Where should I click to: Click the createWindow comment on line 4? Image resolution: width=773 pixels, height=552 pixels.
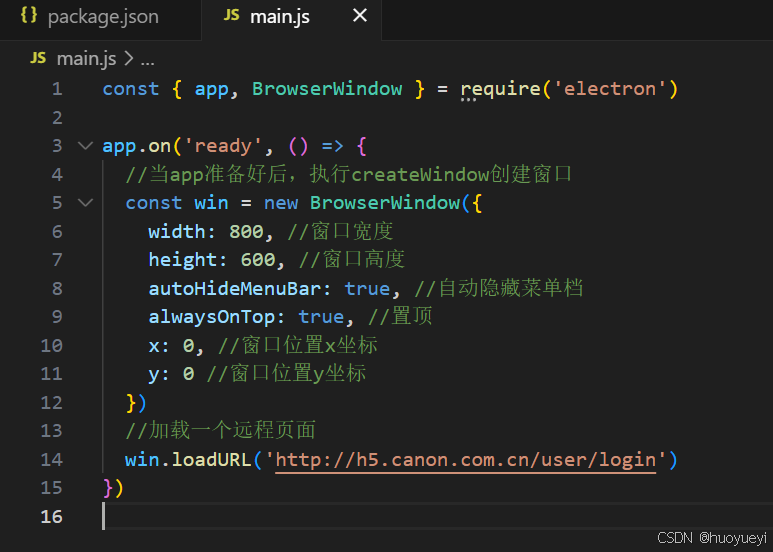click(348, 174)
